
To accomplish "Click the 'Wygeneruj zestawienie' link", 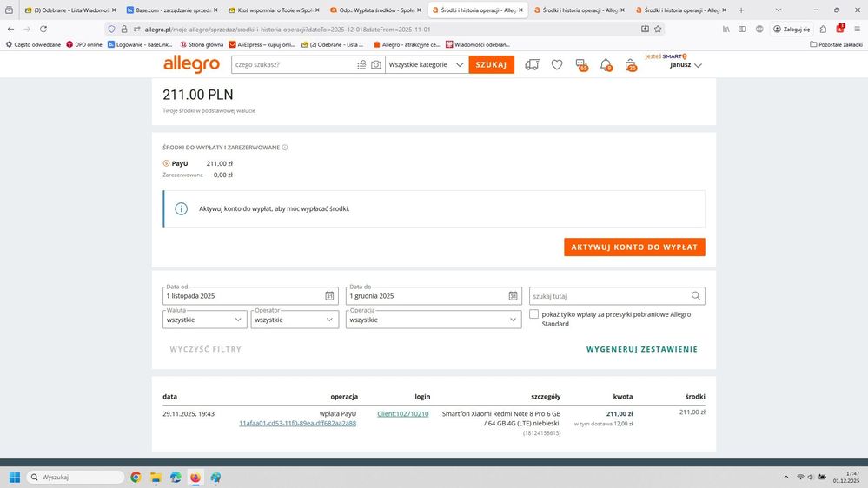I will coord(642,349).
